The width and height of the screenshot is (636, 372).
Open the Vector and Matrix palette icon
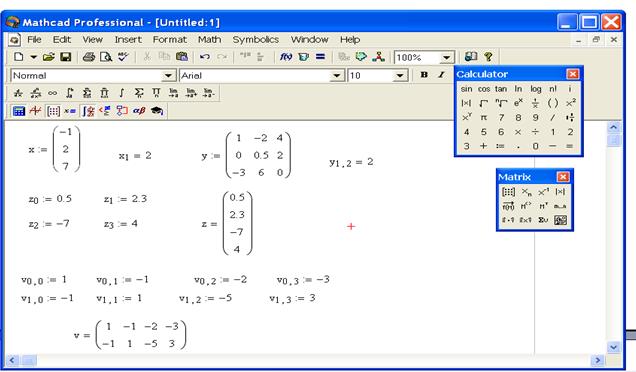[53, 111]
